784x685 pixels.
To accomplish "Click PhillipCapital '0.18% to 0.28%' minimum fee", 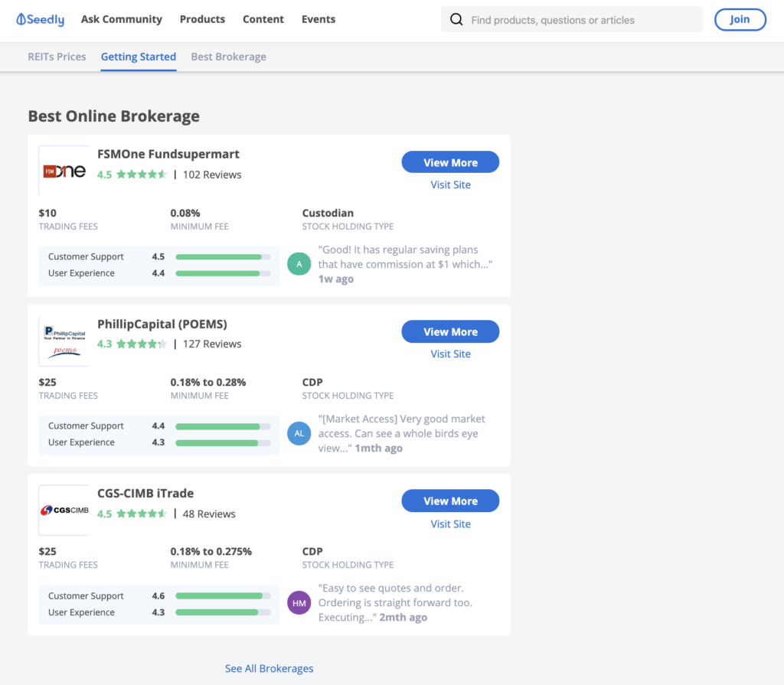I will [x=208, y=383].
